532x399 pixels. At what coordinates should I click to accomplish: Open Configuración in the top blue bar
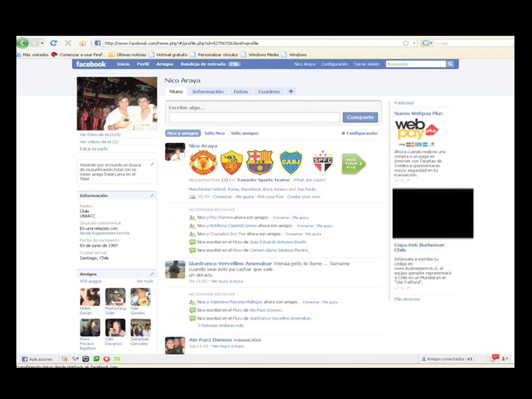[x=334, y=64]
